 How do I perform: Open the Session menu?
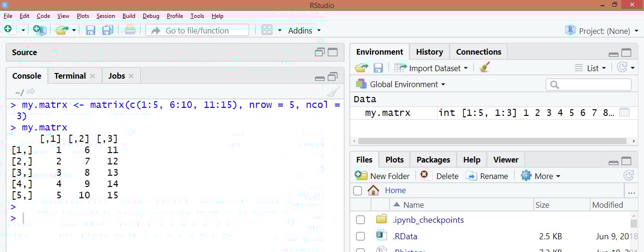point(106,16)
